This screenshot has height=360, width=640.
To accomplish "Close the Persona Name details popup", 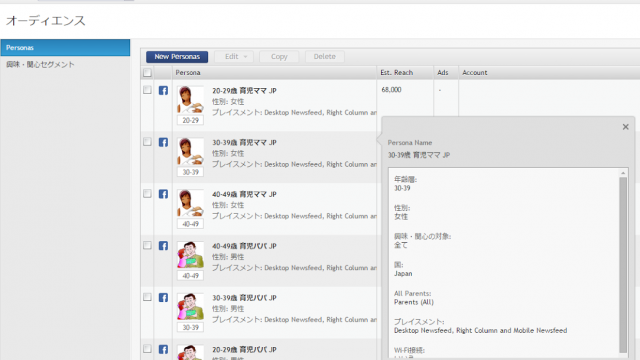I will point(625,127).
